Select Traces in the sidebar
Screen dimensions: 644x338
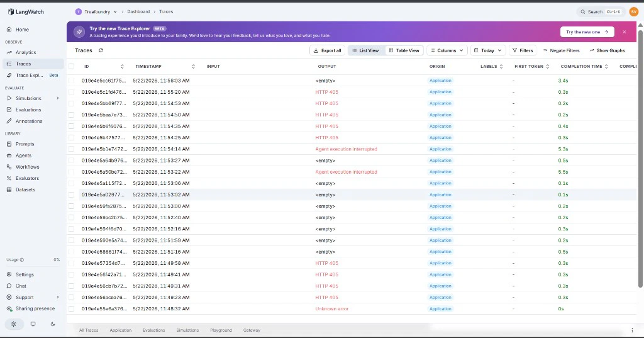tap(33, 64)
